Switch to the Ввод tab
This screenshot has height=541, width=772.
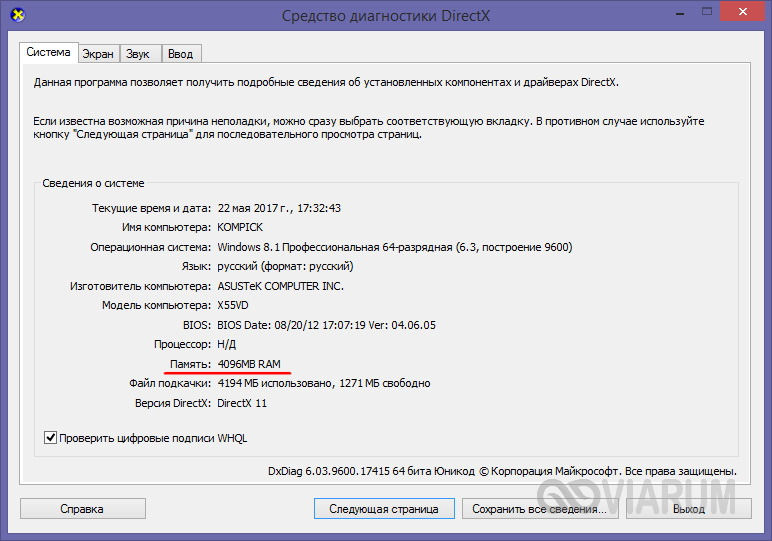click(180, 54)
